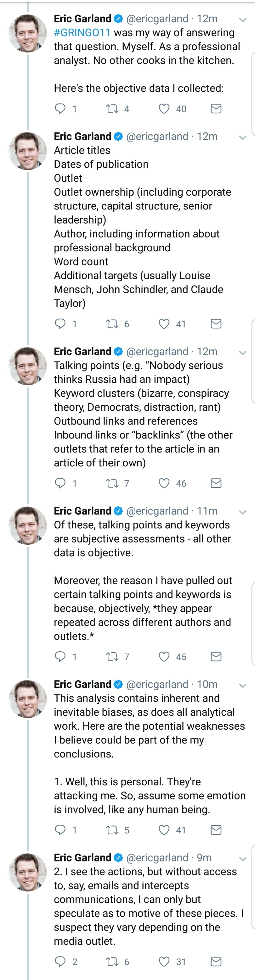The height and width of the screenshot is (980, 255).
Task: Retweet the tweet with 31 likes
Action: pyautogui.click(x=112, y=962)
